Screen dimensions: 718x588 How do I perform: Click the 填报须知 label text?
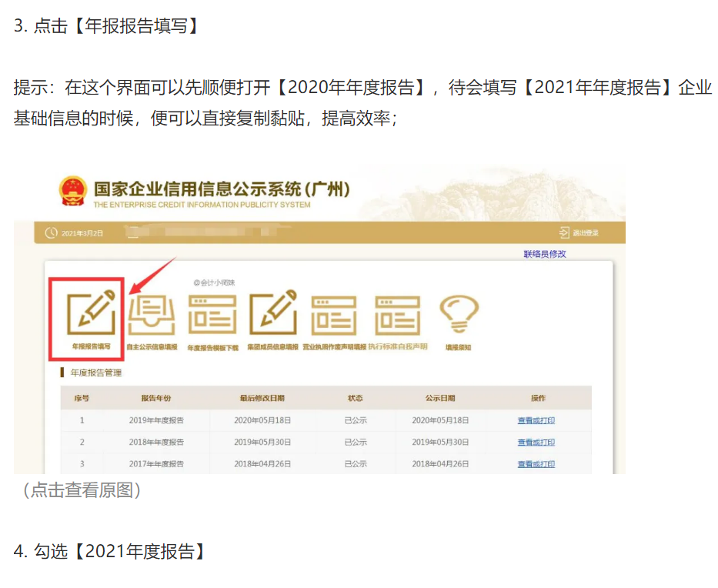tap(459, 348)
